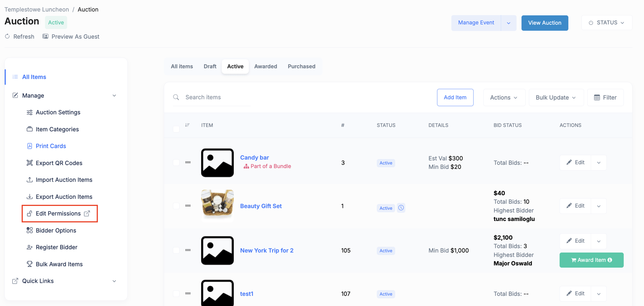644x306 pixels.
Task: Click the clock icon beside Beauty Gift Set status
Action: pyautogui.click(x=401, y=208)
